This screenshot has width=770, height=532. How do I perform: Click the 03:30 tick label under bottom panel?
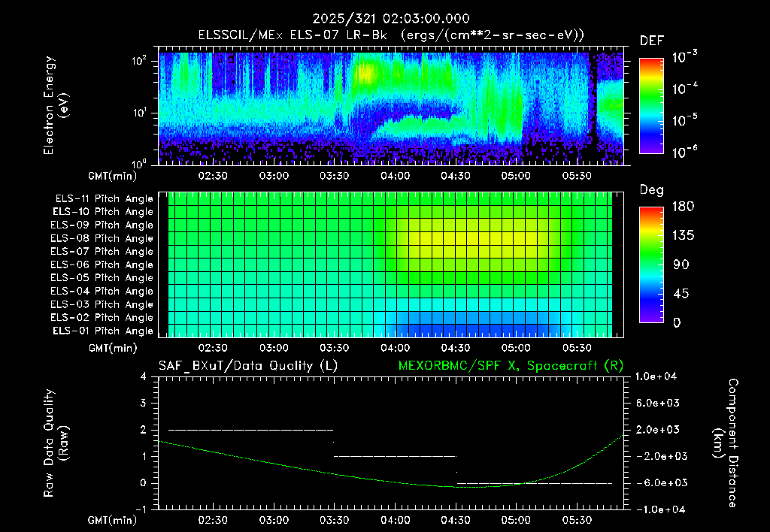point(335,520)
